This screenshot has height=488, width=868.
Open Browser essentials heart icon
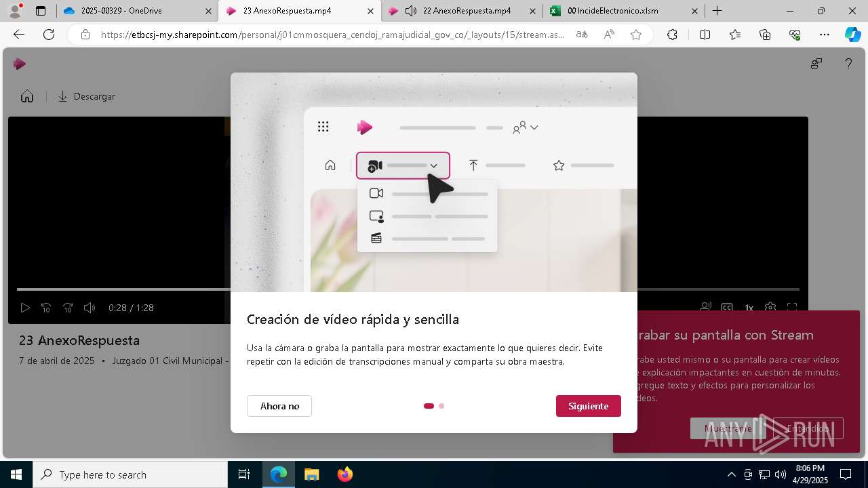point(795,35)
